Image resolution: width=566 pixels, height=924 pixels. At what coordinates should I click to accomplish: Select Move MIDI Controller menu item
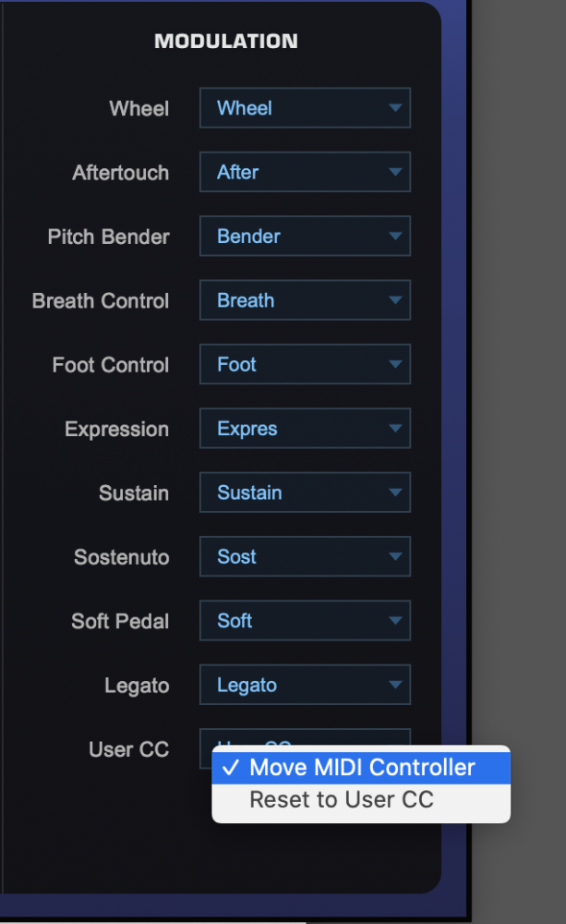(x=361, y=767)
